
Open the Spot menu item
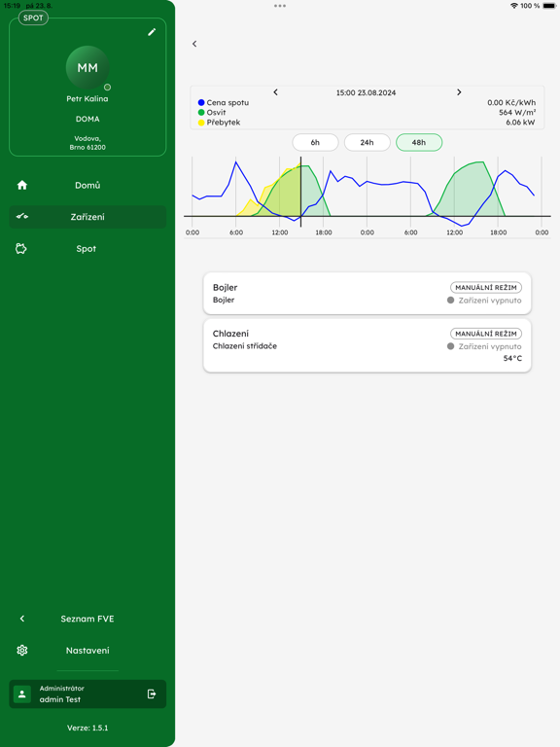(87, 248)
